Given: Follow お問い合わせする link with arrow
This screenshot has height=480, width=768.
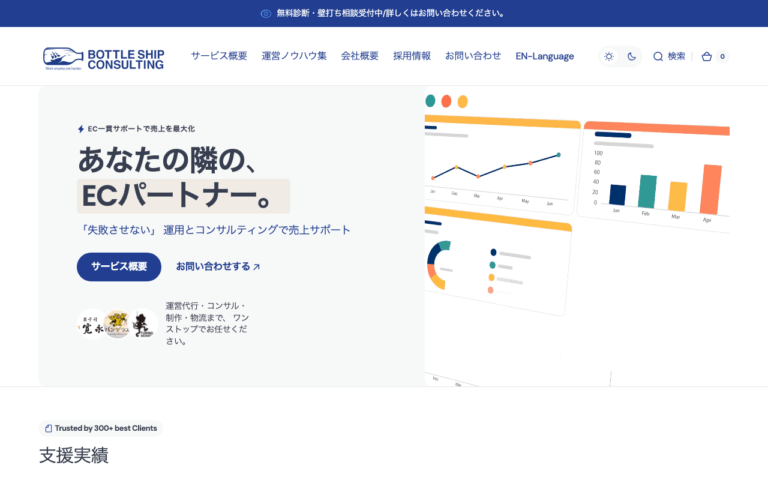Looking at the screenshot, I should (218, 266).
